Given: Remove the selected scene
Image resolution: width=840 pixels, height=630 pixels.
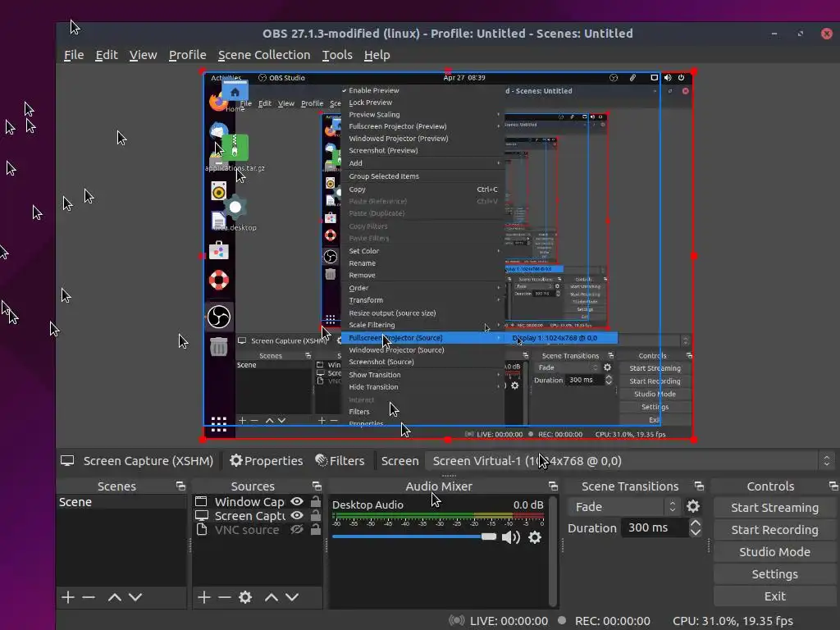Looking at the screenshot, I should pyautogui.click(x=89, y=597).
